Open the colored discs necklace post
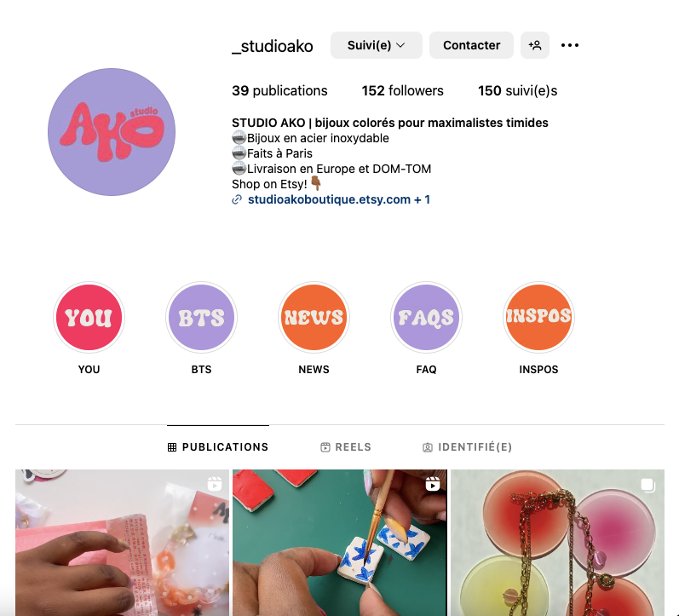The height and width of the screenshot is (616, 679). (557, 543)
